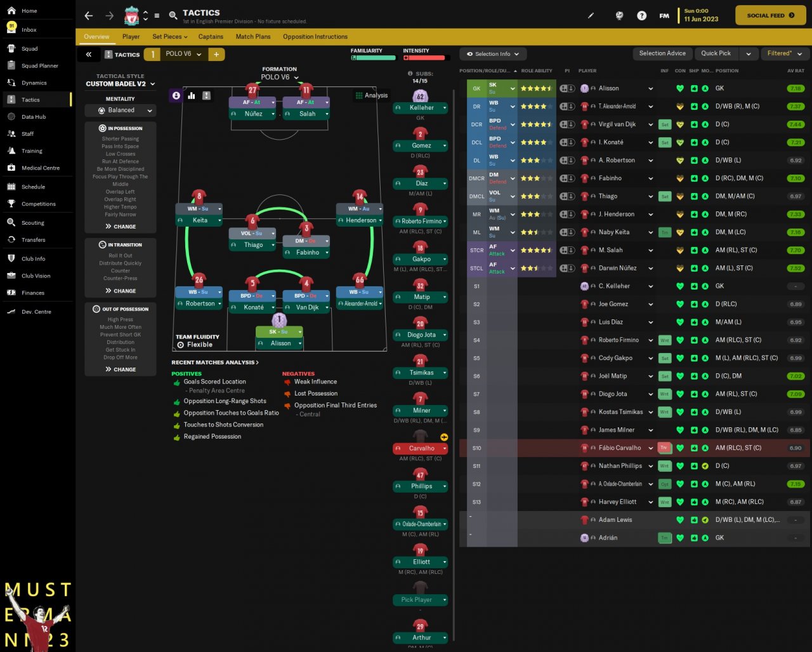Open the Selection Info dropdown
This screenshot has height=652, width=812.
click(x=493, y=54)
